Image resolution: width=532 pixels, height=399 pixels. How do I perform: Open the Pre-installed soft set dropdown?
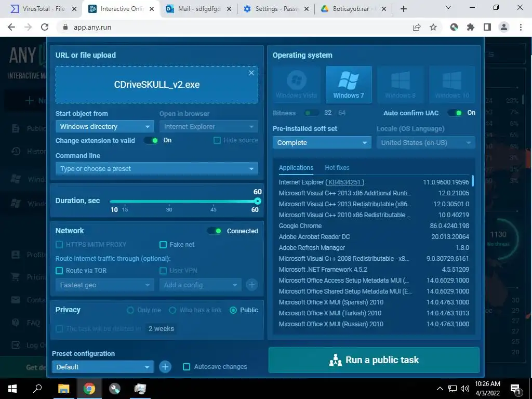coord(322,142)
